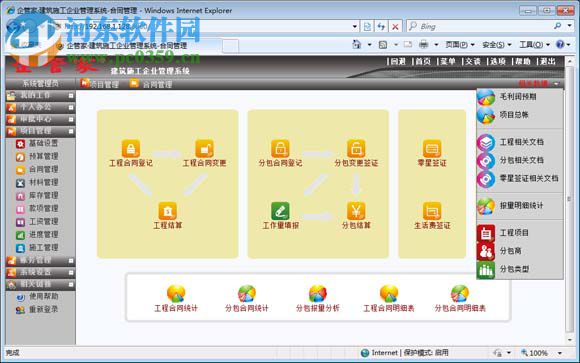The image size is (580, 363).
Task: Click the 零星签证相关文档 icon
Action: coord(486,179)
